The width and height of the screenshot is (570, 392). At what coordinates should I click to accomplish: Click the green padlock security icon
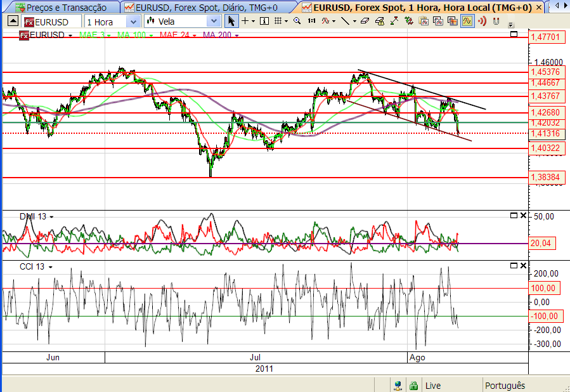pos(413,386)
